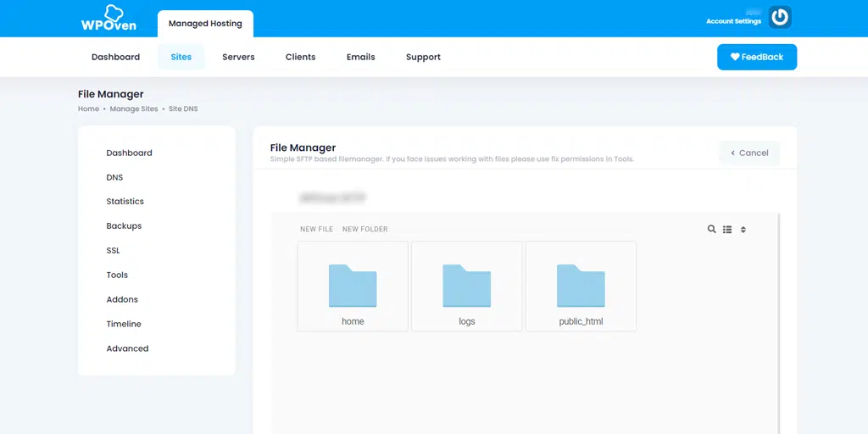Screen dimensions: 868x434
Task: Open Addons in the sidebar
Action: pyautogui.click(x=122, y=299)
